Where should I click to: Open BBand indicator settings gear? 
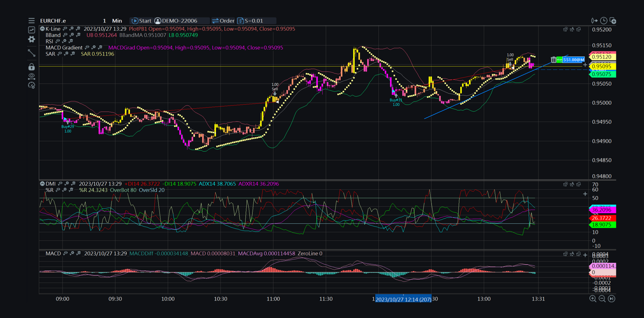pos(72,35)
